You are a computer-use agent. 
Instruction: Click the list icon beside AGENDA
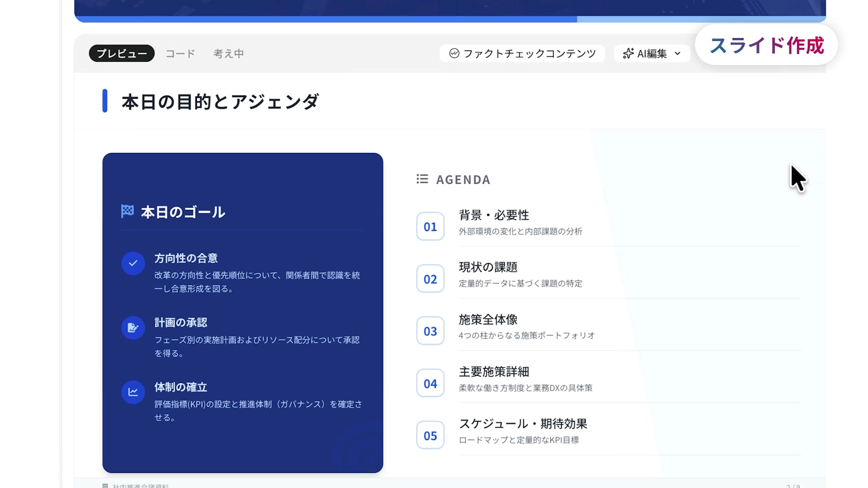(422, 179)
